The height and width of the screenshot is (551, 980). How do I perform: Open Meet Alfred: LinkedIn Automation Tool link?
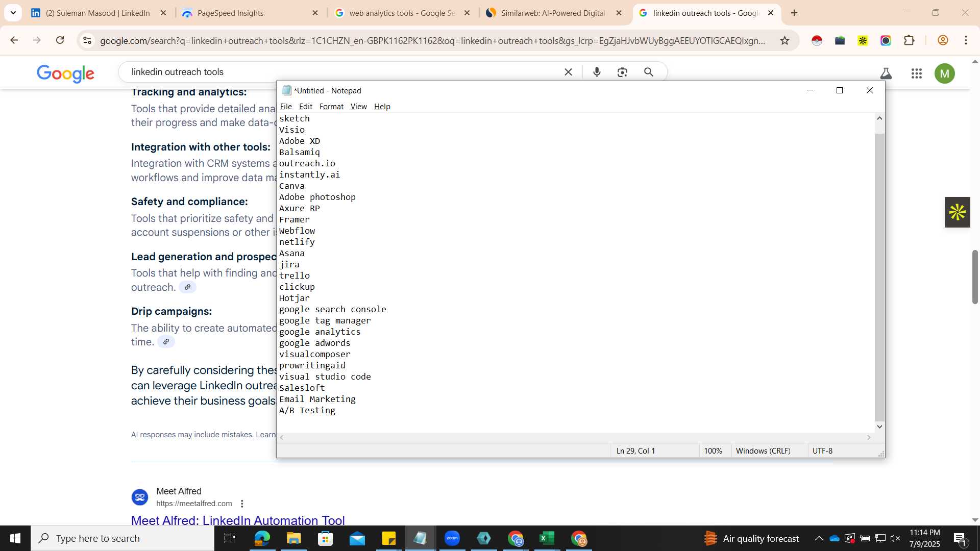238,520
